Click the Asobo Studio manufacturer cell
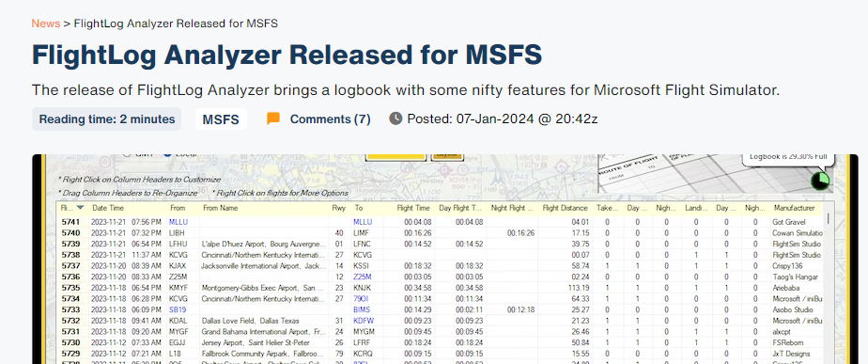 (x=792, y=309)
